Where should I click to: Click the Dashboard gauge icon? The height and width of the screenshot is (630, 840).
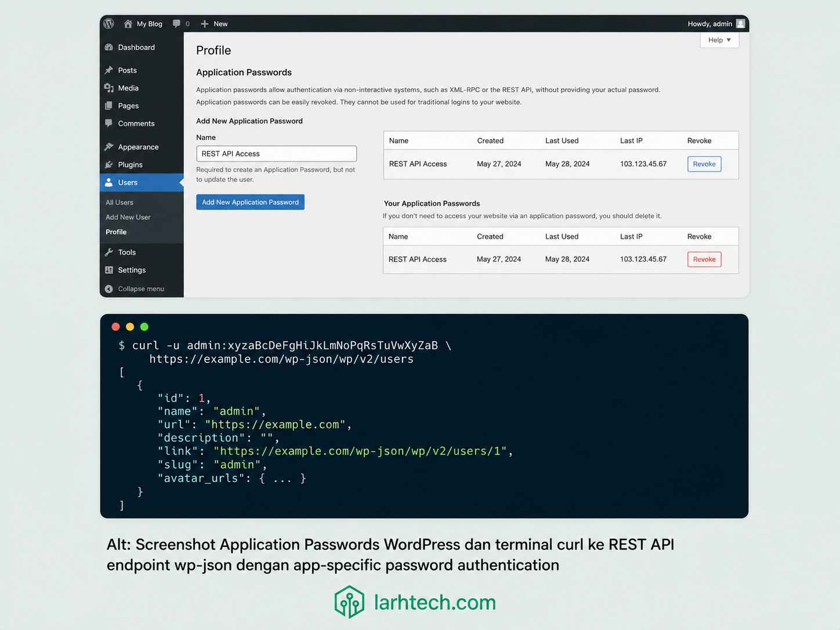tap(108, 47)
